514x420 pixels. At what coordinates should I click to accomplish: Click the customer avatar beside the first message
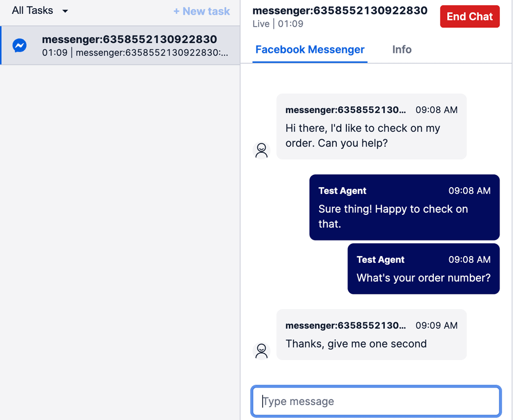(x=262, y=150)
